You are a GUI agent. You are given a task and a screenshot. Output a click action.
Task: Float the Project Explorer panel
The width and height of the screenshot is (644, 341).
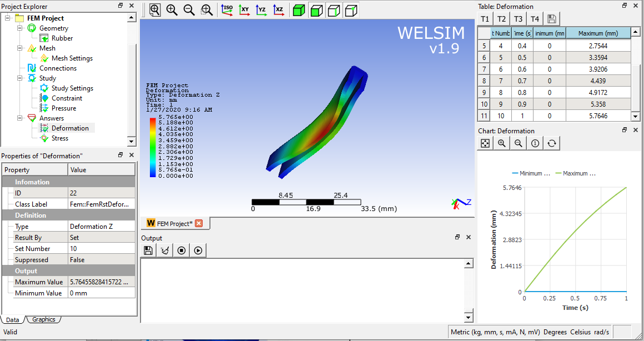[x=120, y=6]
